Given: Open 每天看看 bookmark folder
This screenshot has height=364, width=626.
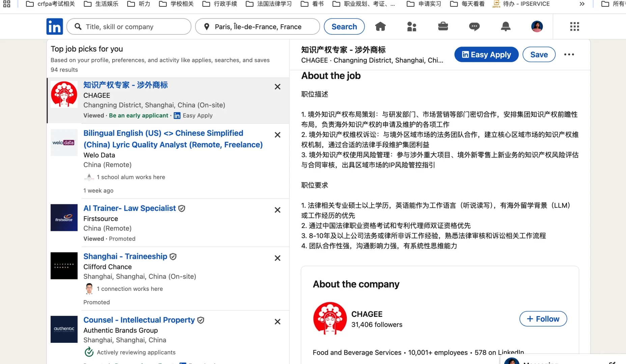Looking at the screenshot, I should 467,4.
